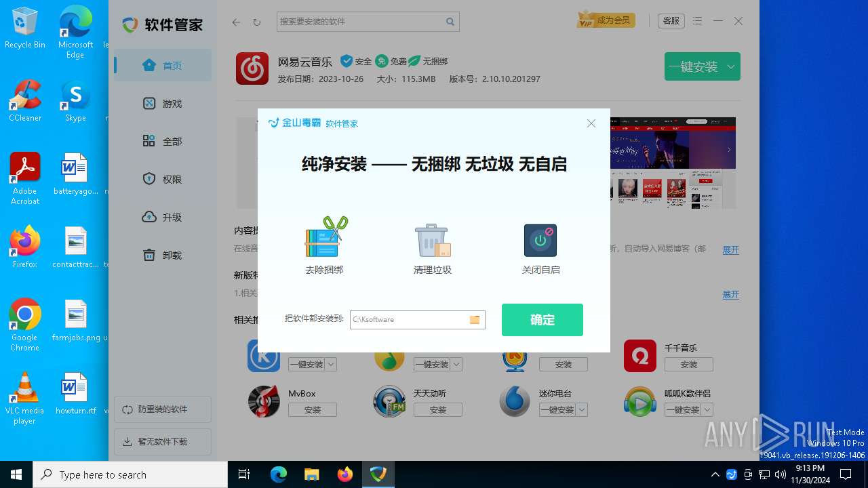Screen dimensions: 868x488
Task: Expand the green 一键安装 dropdown arrow
Action: (x=731, y=66)
